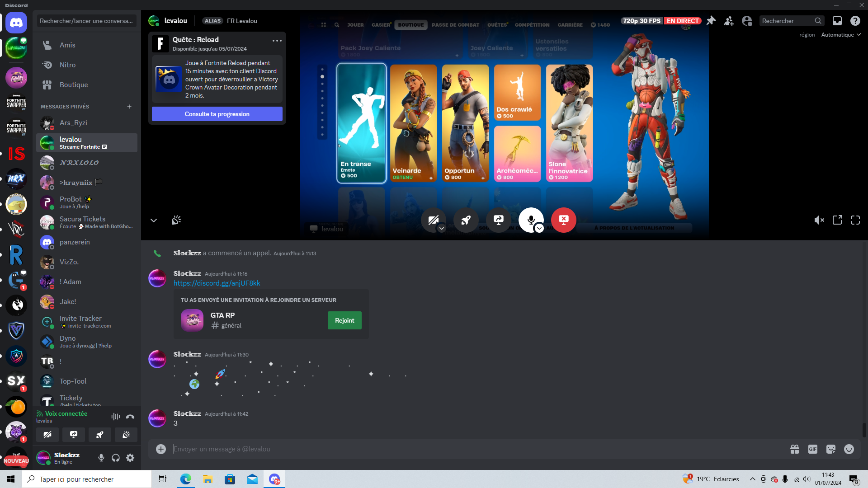Toggle headphone deafen in user panel

(116, 458)
